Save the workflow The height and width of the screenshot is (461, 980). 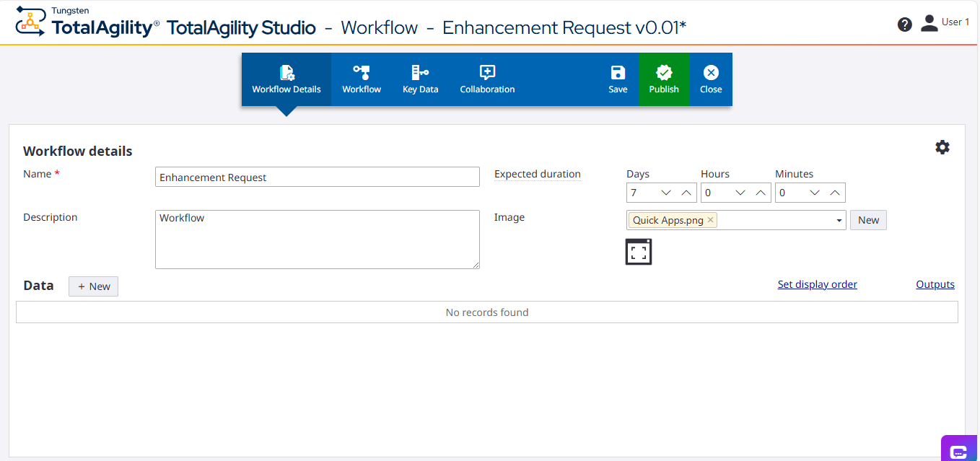[x=618, y=79]
